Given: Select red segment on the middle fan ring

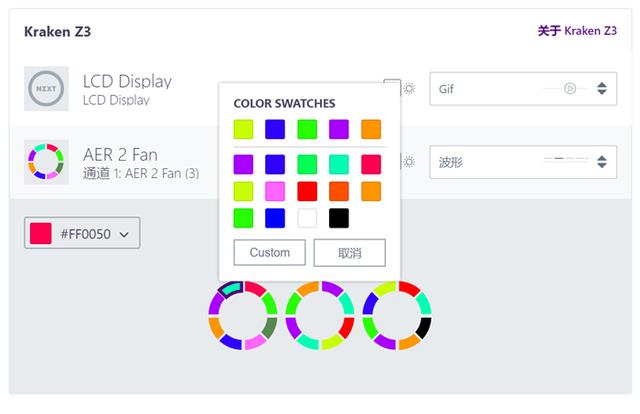Looking at the screenshot, I should pyautogui.click(x=347, y=327).
